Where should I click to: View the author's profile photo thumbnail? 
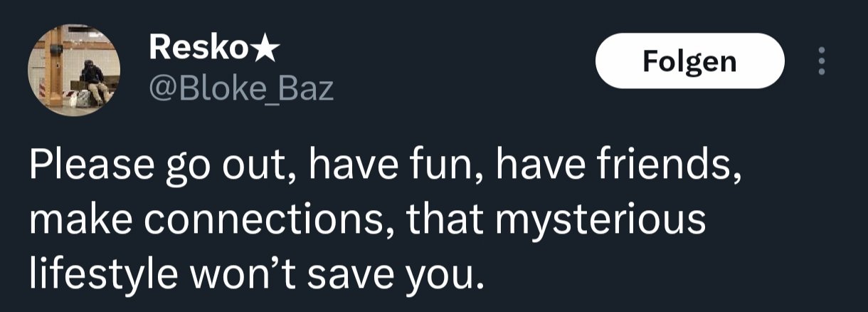[x=74, y=69]
